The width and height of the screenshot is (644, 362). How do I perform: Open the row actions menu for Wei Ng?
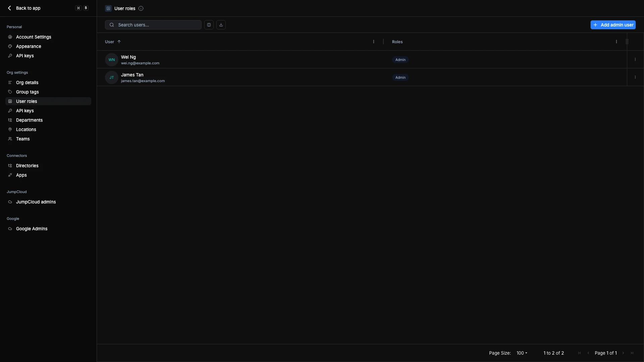coord(635,60)
